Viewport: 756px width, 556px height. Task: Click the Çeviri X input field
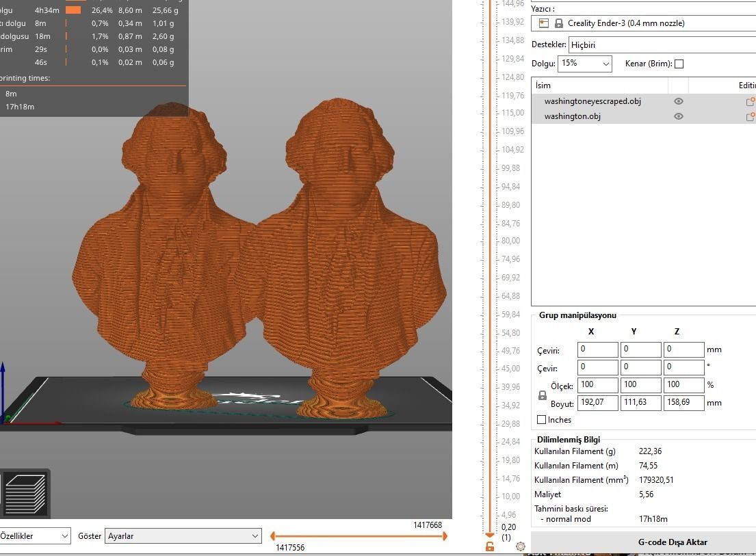pos(597,349)
